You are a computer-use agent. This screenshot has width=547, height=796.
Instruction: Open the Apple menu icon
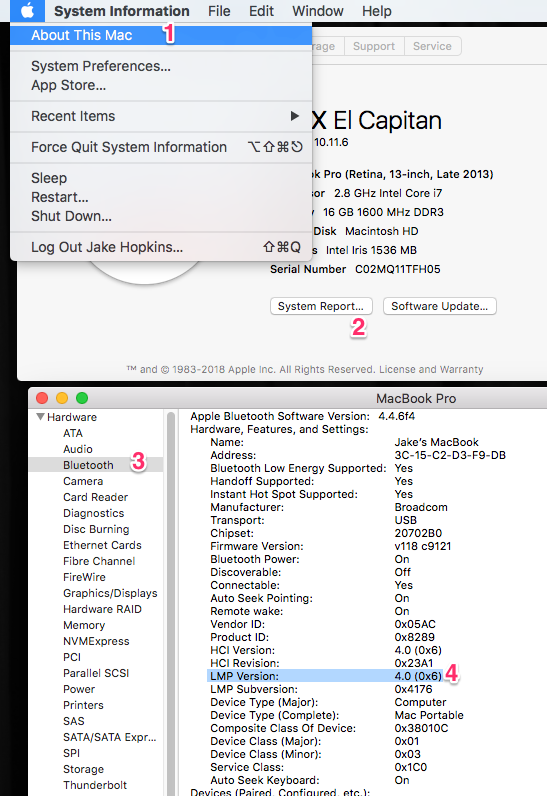pyautogui.click(x=27, y=10)
